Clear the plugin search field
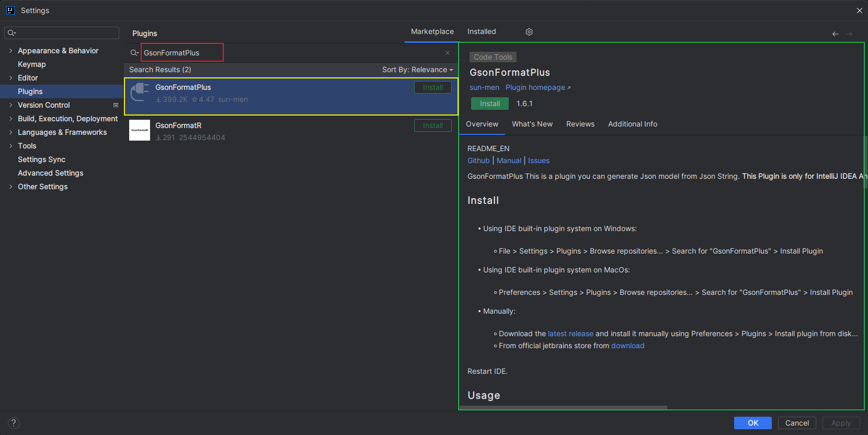Viewport: 868px width, 435px height. 448,53
